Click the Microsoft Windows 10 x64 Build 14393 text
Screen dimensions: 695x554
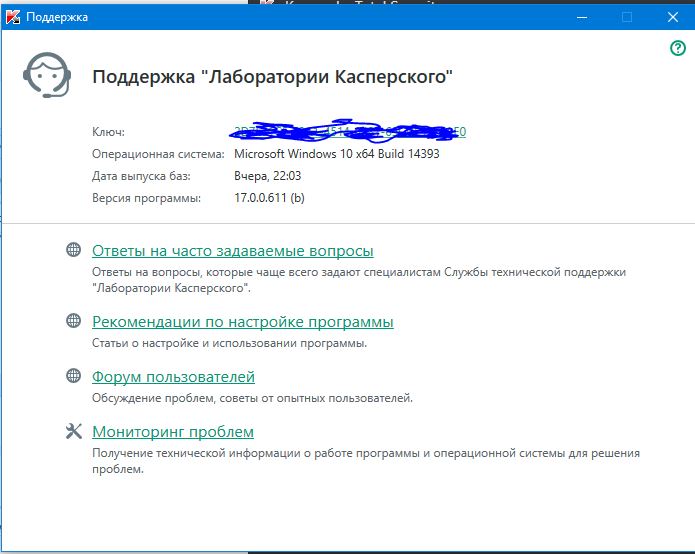337,154
